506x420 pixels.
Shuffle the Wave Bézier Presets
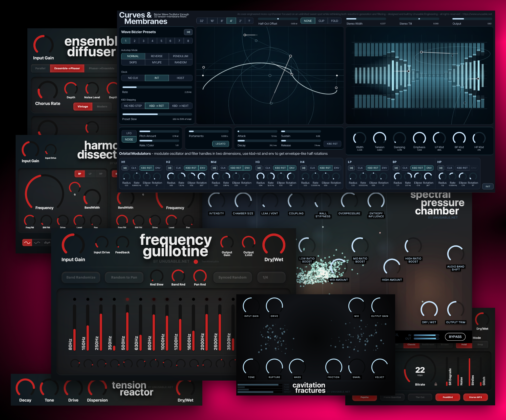pos(188,32)
